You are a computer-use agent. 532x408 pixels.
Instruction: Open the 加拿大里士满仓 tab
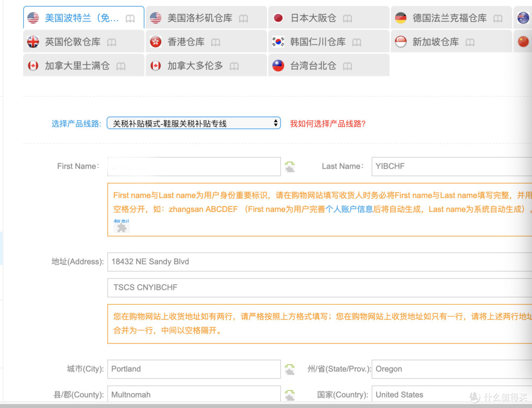point(83,65)
